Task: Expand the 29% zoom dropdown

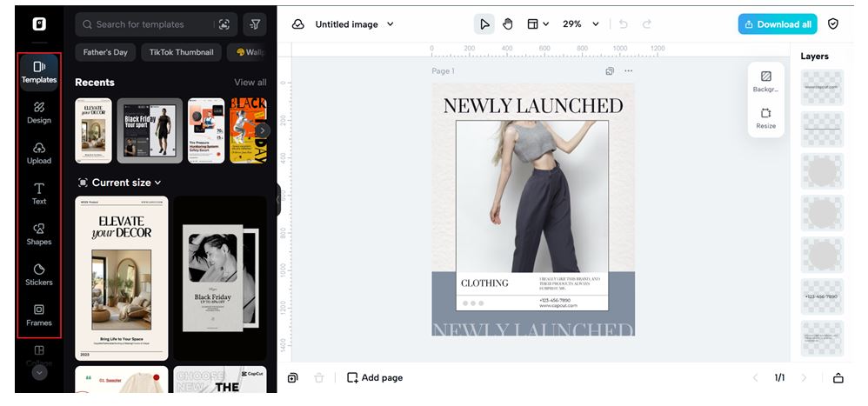Action: click(x=581, y=24)
